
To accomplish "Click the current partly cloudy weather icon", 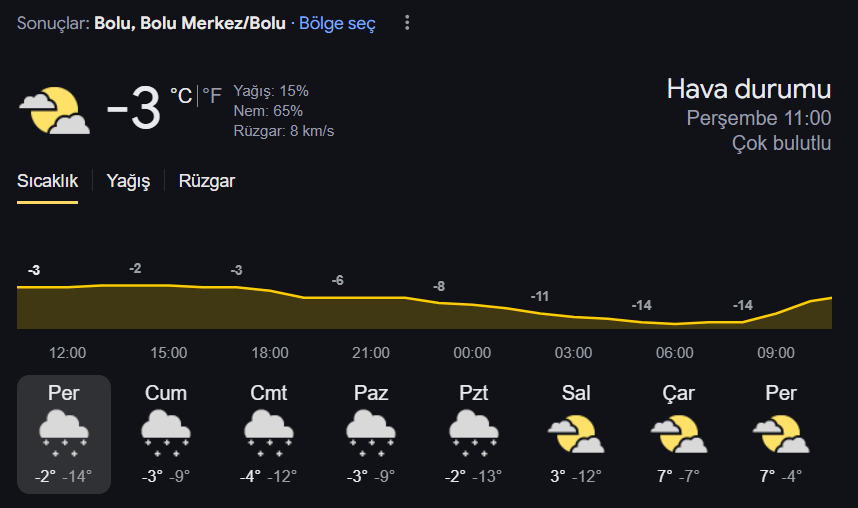I will click(x=55, y=111).
